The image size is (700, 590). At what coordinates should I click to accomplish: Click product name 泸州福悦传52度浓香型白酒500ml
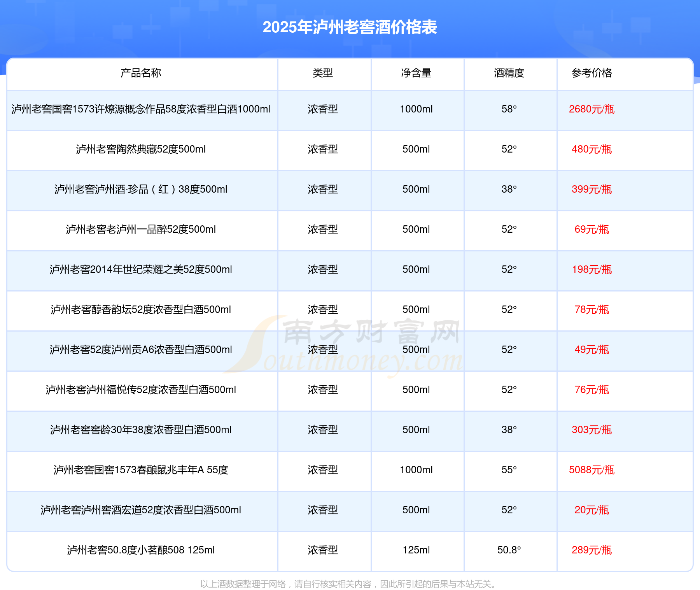(x=161, y=390)
